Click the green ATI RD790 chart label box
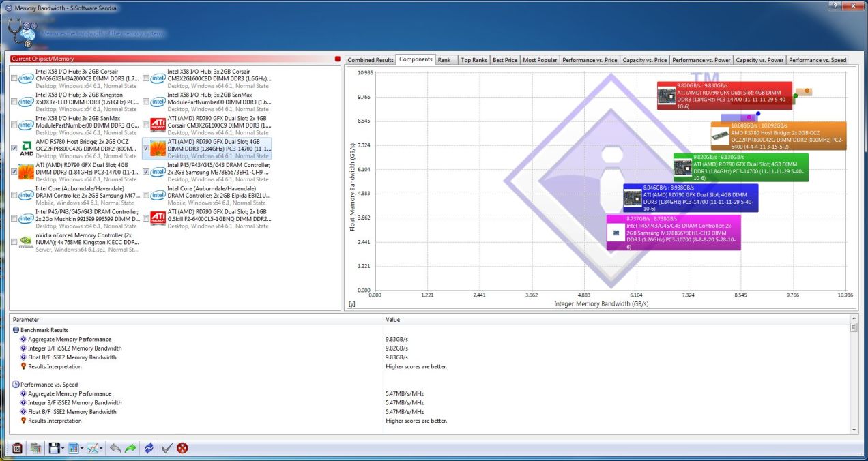 pos(740,167)
